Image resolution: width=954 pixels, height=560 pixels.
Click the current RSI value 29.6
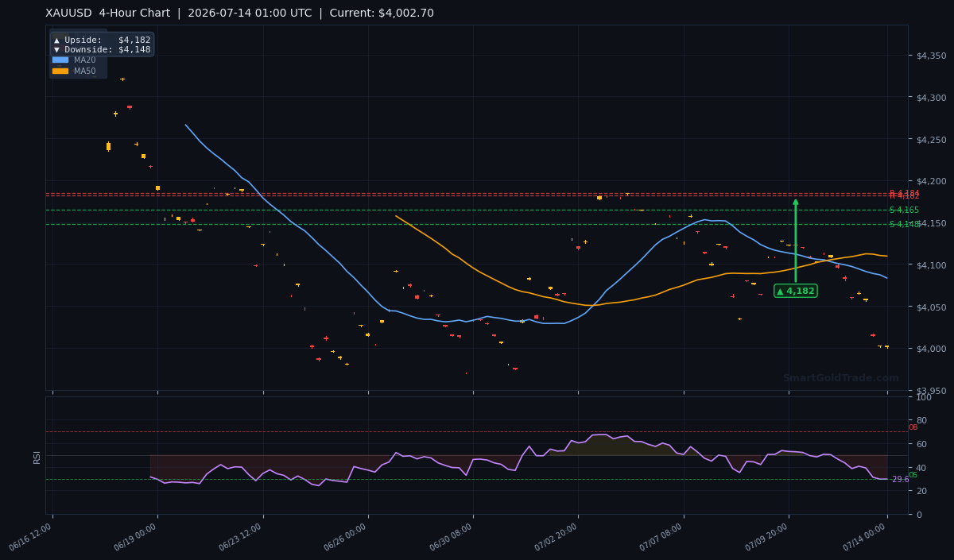tap(900, 480)
